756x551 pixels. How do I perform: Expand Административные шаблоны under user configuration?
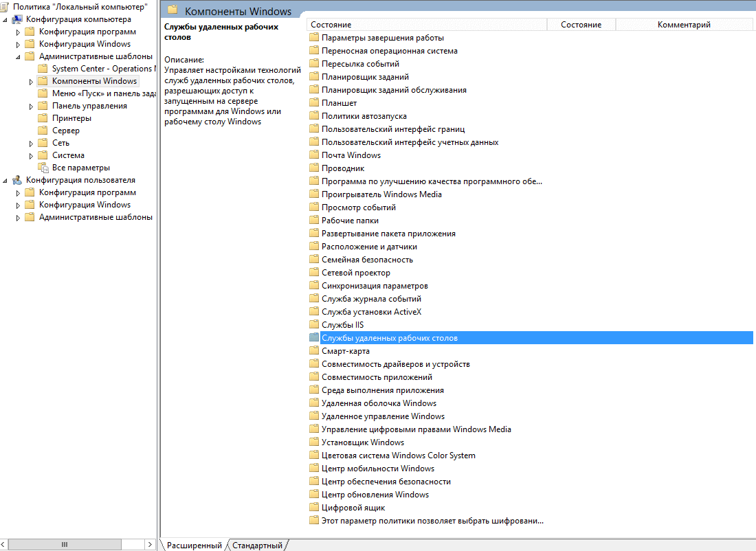[x=18, y=218]
